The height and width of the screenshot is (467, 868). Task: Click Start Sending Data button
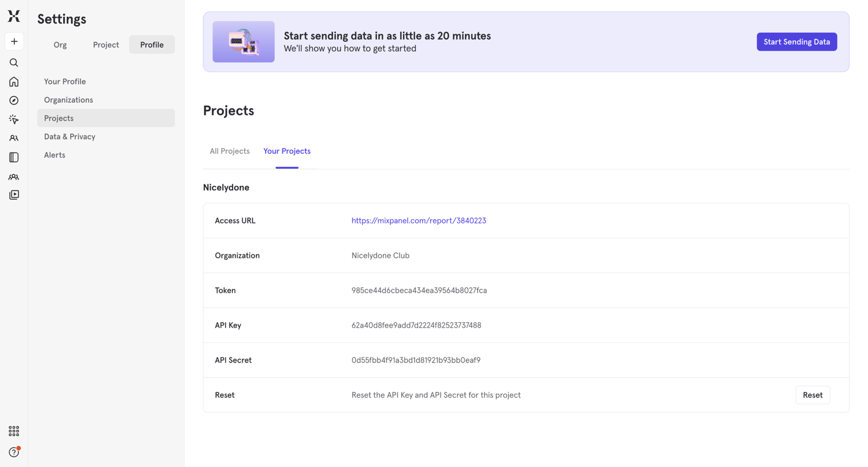(797, 42)
